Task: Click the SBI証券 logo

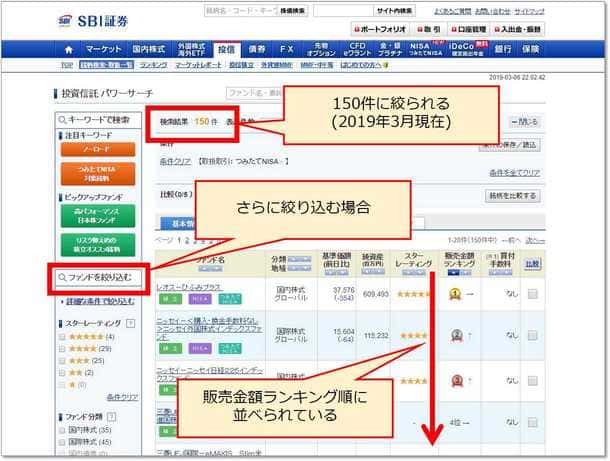Action: [93, 21]
